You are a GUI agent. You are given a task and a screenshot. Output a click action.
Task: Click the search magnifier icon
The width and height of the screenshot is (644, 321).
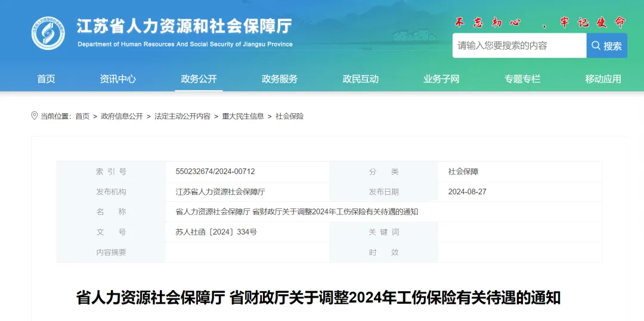596,46
